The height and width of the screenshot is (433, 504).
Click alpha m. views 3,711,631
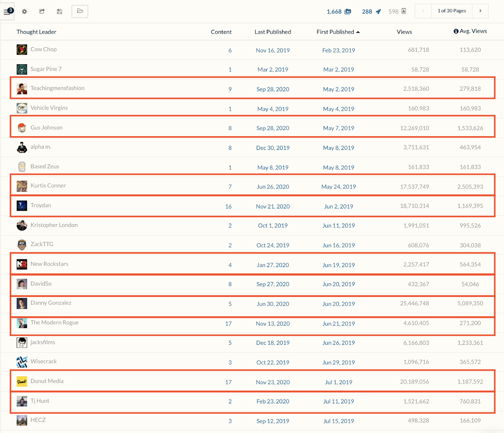coord(416,147)
